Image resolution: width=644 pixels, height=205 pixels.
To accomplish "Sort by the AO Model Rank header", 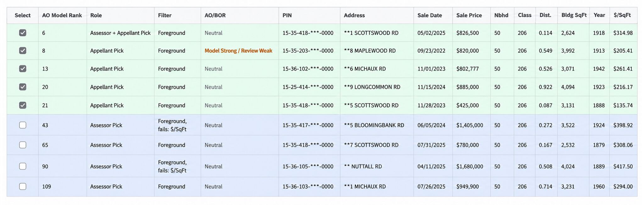I will tap(62, 15).
